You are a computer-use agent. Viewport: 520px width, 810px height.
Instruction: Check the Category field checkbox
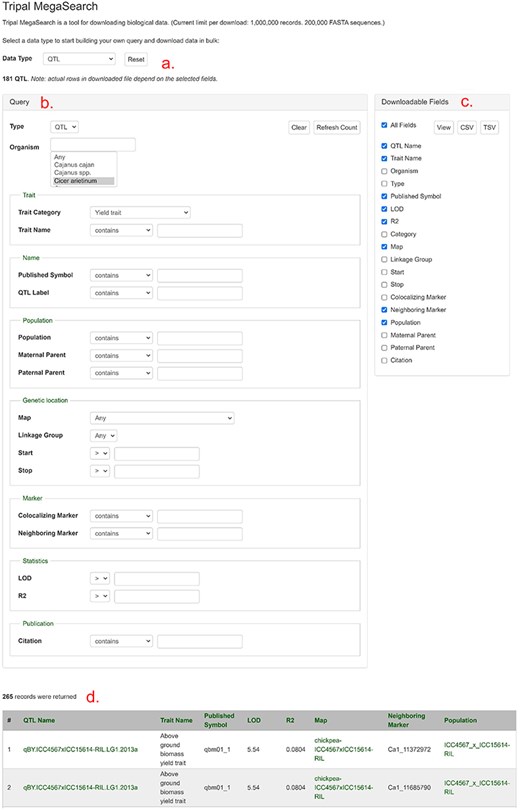(384, 234)
